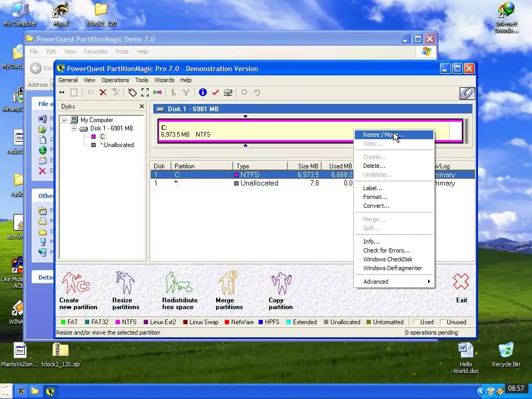Click the Unallocated row in partition table
The image size is (532, 399).
coord(253,183)
